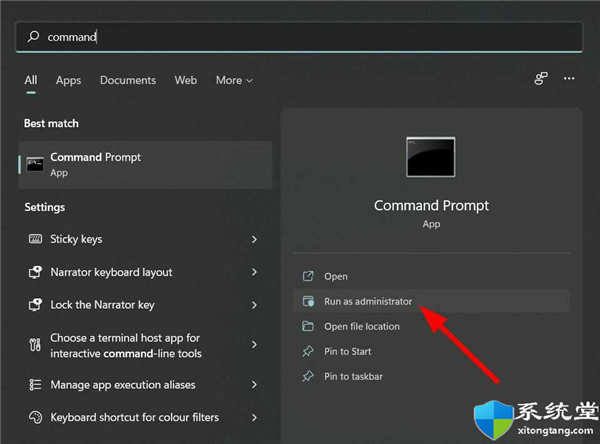
Task: Expand the More dropdown
Action: (234, 80)
